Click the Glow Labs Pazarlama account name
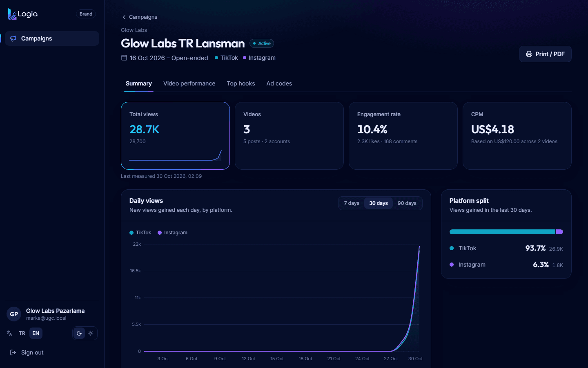 (x=56, y=311)
